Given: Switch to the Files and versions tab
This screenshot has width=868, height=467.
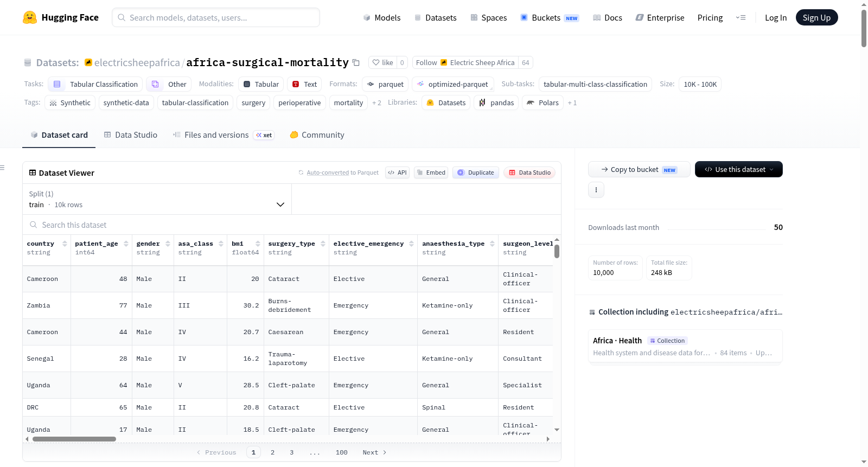Looking at the screenshot, I should (x=224, y=135).
